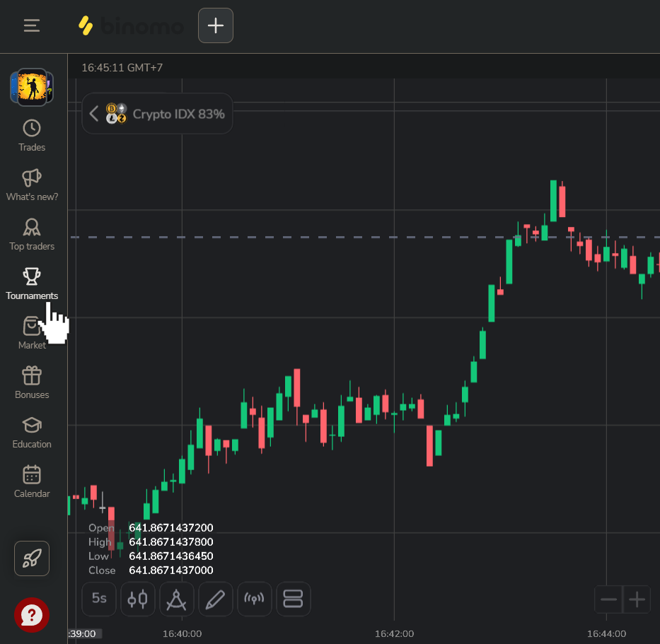The height and width of the screenshot is (644, 660).
Task: Click the rocket icon button
Action: (32, 558)
